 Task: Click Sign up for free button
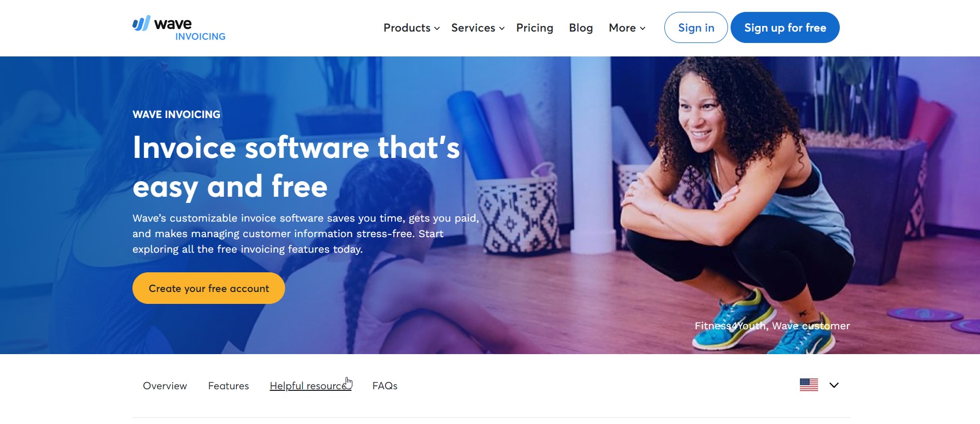(x=785, y=27)
